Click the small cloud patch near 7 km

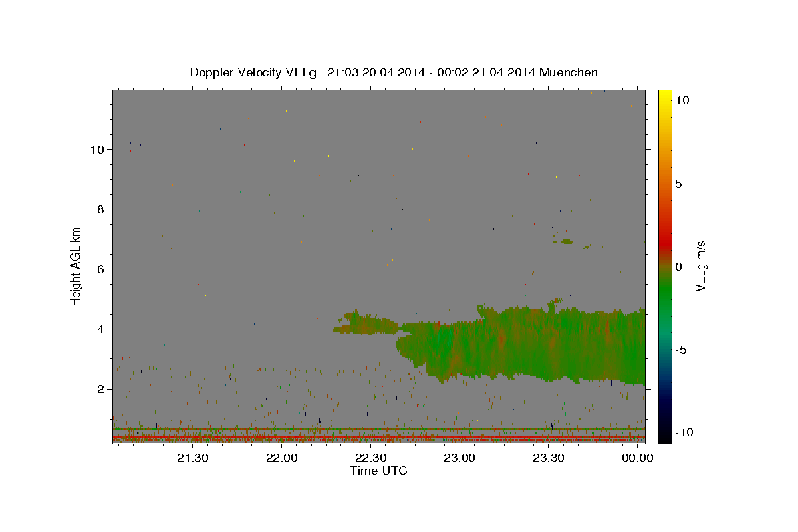(567, 241)
